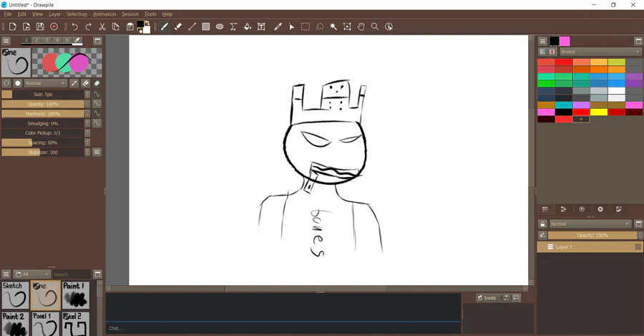Open the Session menu
This screenshot has height=336, width=644.
pyautogui.click(x=130, y=14)
